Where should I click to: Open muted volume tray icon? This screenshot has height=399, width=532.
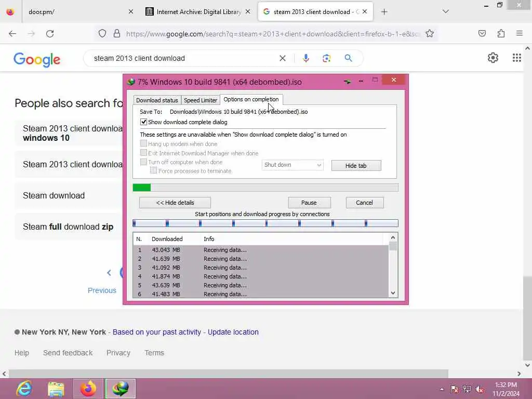pos(480,389)
